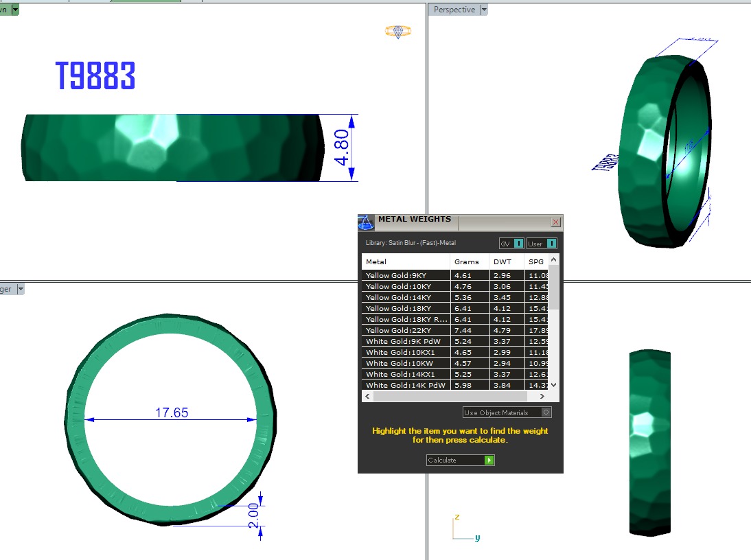Select the Perspective viewport tab label
Viewport: 751px width, 560px height.
[x=454, y=10]
